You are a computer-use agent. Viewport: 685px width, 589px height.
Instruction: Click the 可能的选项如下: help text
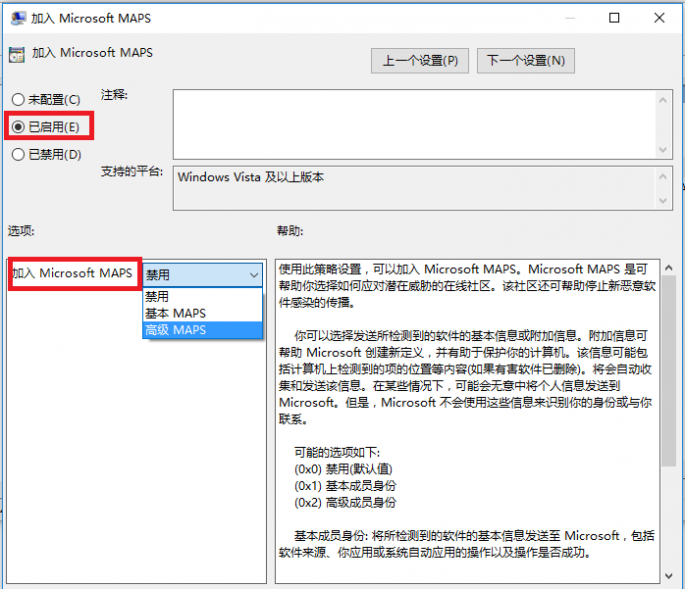(337, 453)
